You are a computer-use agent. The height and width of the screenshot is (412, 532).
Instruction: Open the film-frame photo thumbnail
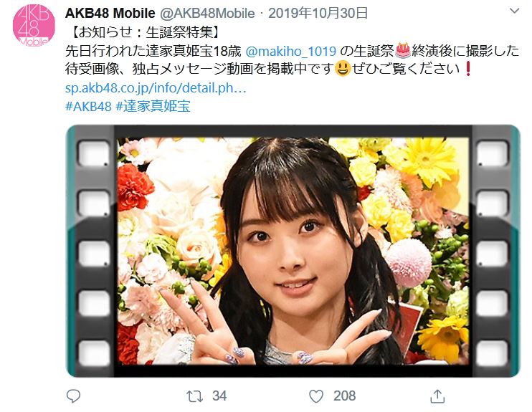293,251
